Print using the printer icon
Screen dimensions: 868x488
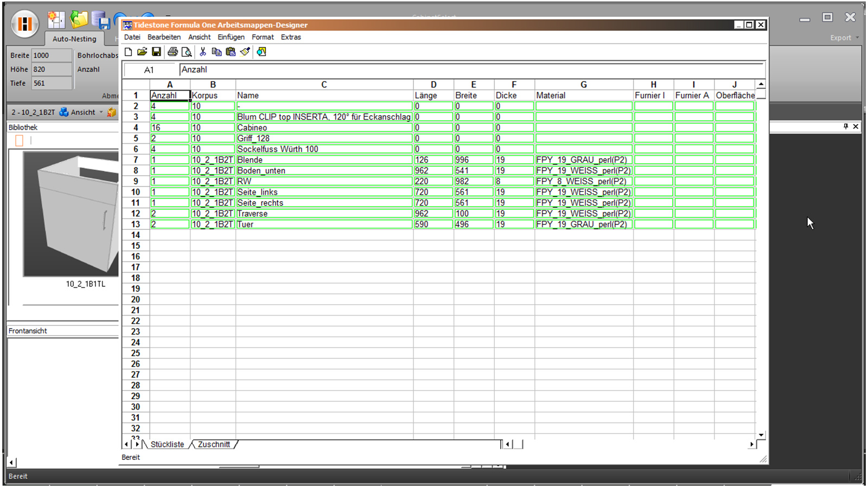point(173,52)
